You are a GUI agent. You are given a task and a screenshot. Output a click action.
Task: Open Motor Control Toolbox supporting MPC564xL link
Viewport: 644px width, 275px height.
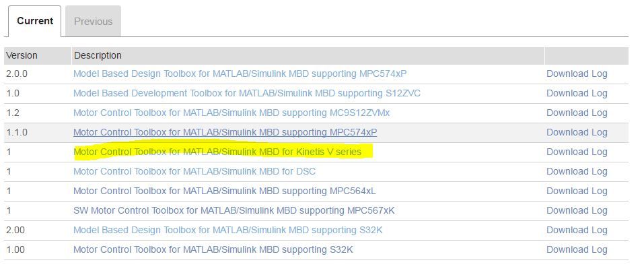tap(224, 191)
